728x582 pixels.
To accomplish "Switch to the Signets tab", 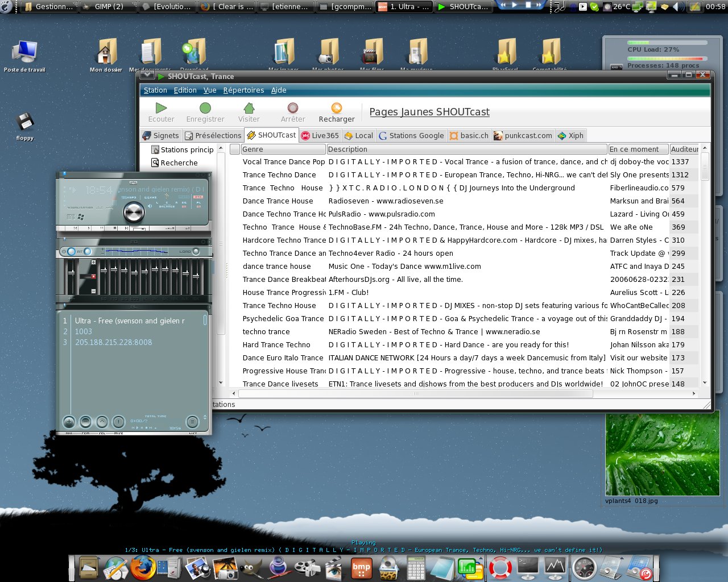I will tap(161, 135).
